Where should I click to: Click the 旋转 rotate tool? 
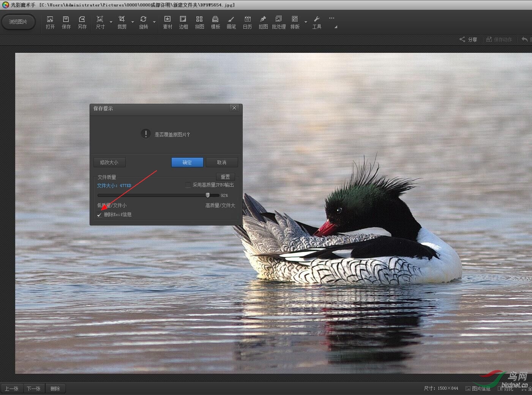144,22
